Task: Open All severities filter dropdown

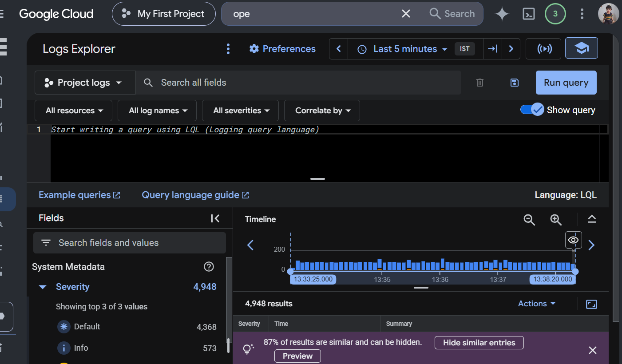Action: click(241, 111)
